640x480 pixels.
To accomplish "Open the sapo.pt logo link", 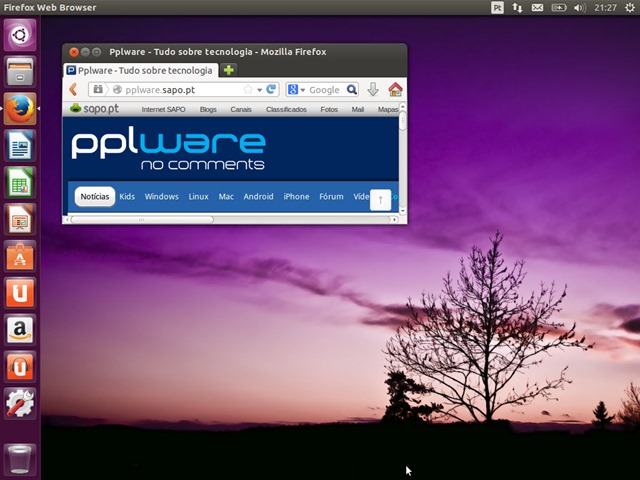I will click(94, 109).
